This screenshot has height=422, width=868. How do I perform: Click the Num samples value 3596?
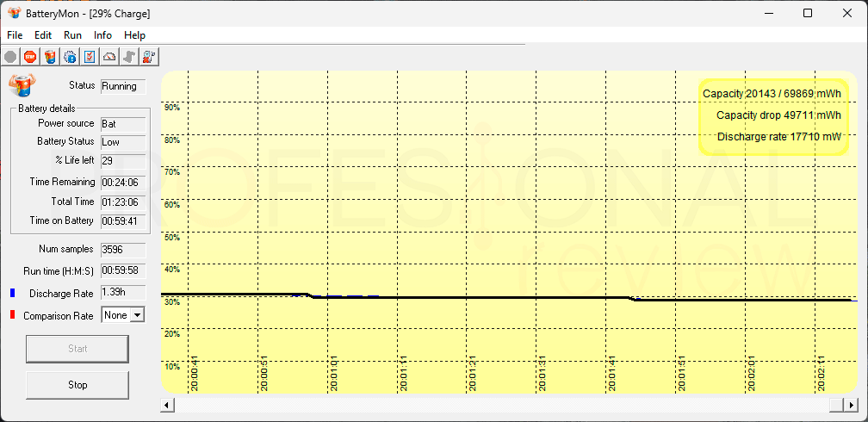point(123,250)
